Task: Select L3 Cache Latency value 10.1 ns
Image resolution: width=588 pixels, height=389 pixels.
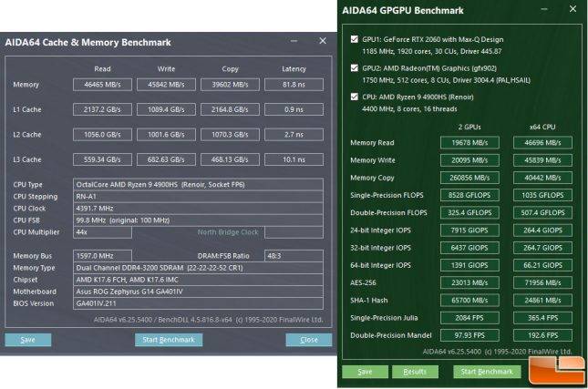Action: coord(294,159)
